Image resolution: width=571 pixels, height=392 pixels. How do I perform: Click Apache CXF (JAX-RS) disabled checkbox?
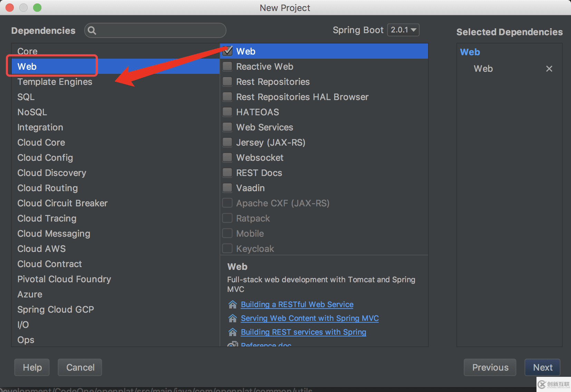click(228, 203)
